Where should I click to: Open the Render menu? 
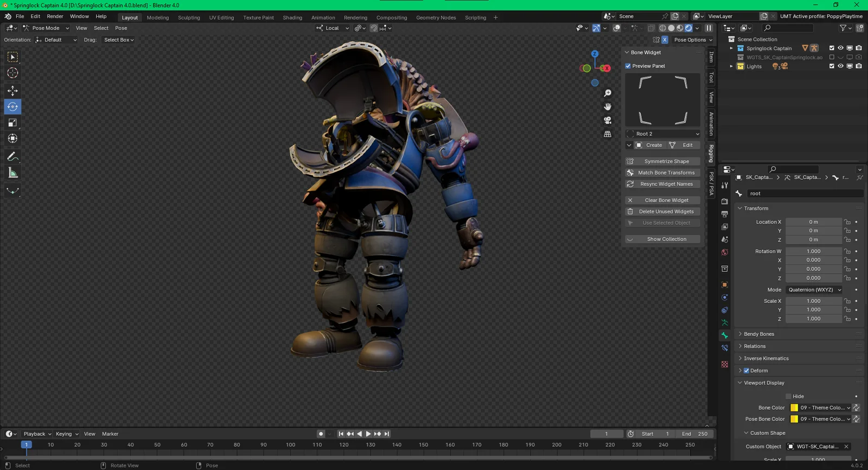55,16
